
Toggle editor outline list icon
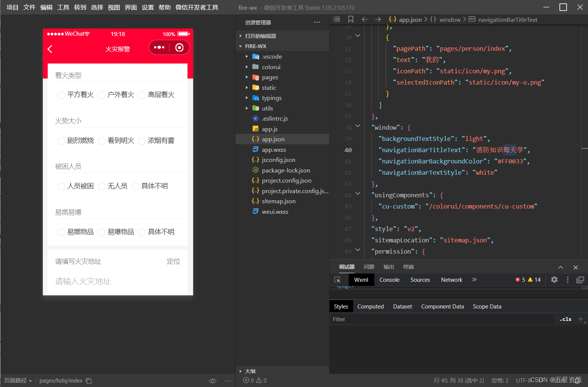point(337,19)
